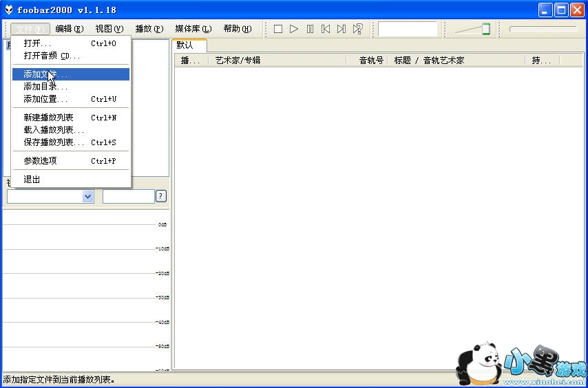Click the question mark help button
Screen dimensions: 588x388
tap(161, 197)
